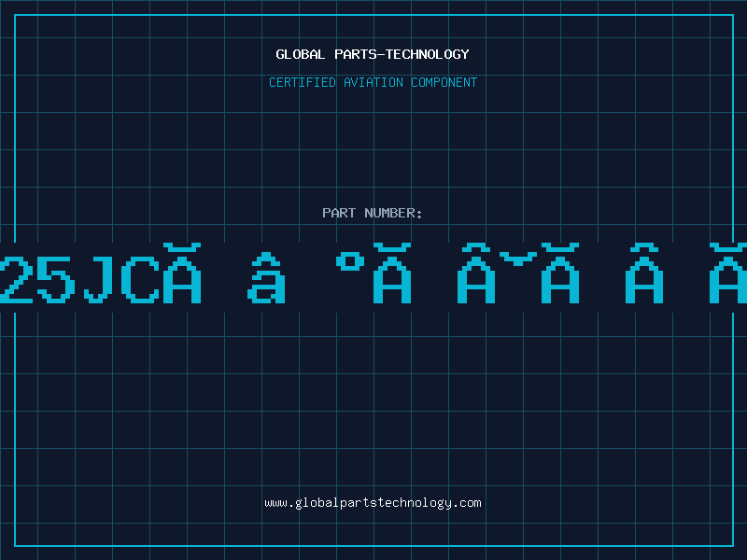Click the CERTIFIED AVIATION COMPONENT subtitle
The width and height of the screenshot is (747, 560).
(x=373, y=82)
